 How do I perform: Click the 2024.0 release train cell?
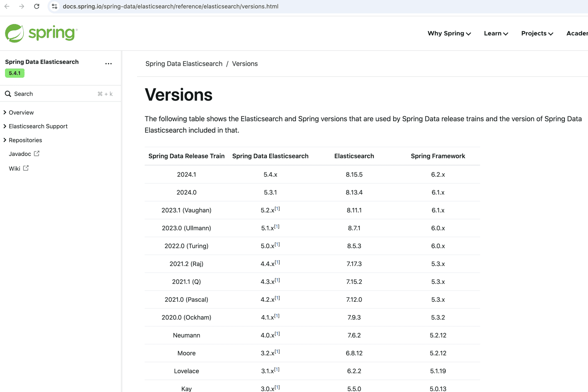coord(187,192)
